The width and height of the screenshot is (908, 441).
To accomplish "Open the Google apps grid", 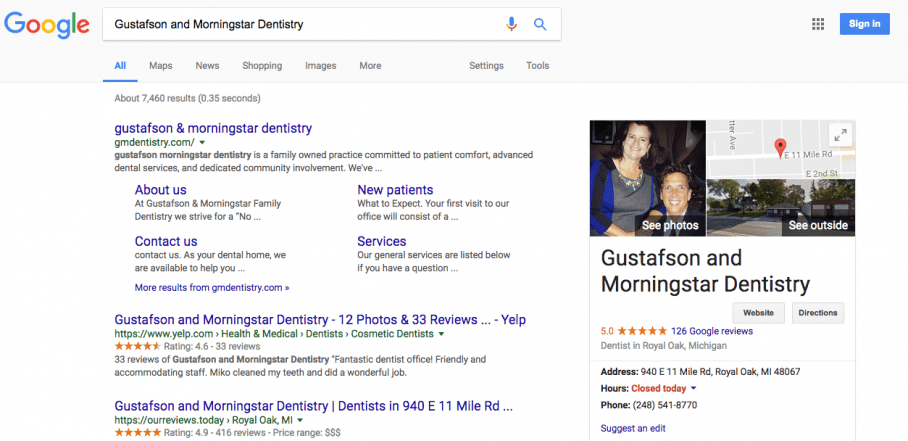I will (818, 24).
